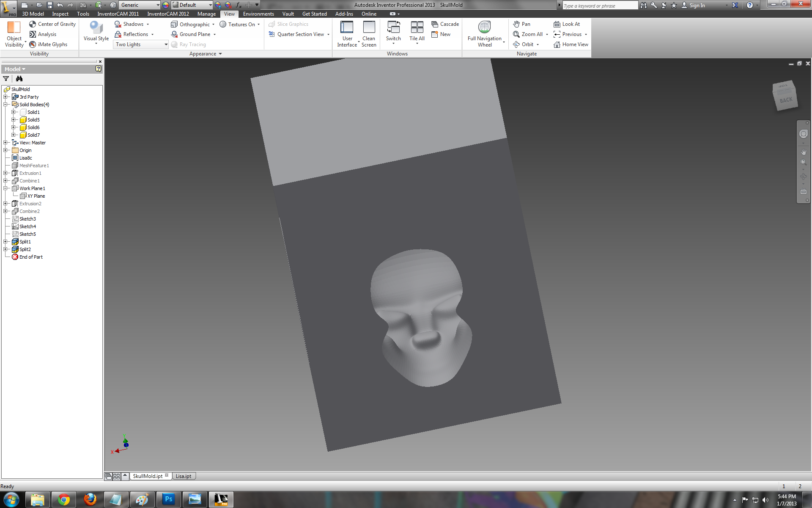Click the SkullMold.ipt document tab
Viewport: 812px width, 508px height.
pyautogui.click(x=148, y=476)
